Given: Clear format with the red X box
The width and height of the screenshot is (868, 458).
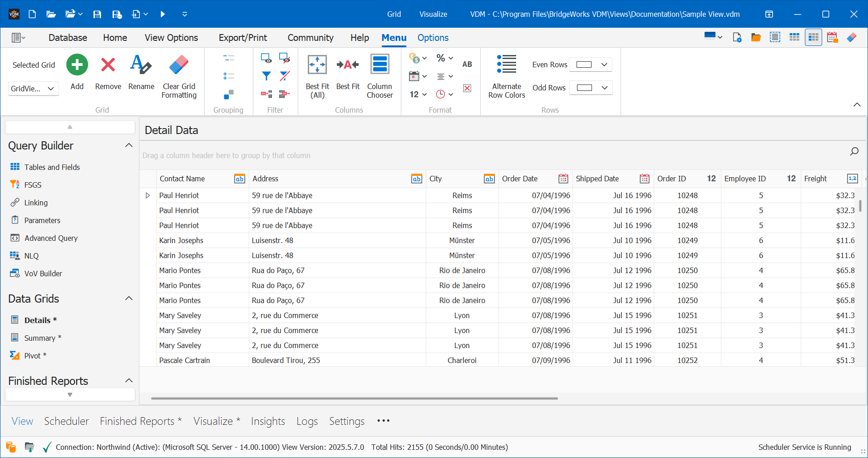Looking at the screenshot, I should click(467, 88).
